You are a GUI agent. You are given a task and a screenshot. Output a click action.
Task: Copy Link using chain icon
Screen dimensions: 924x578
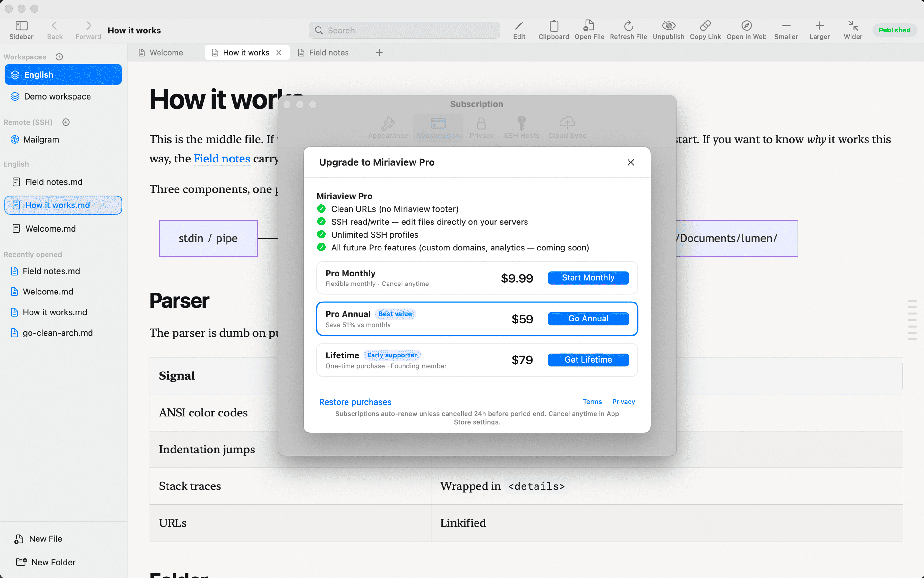point(705,26)
